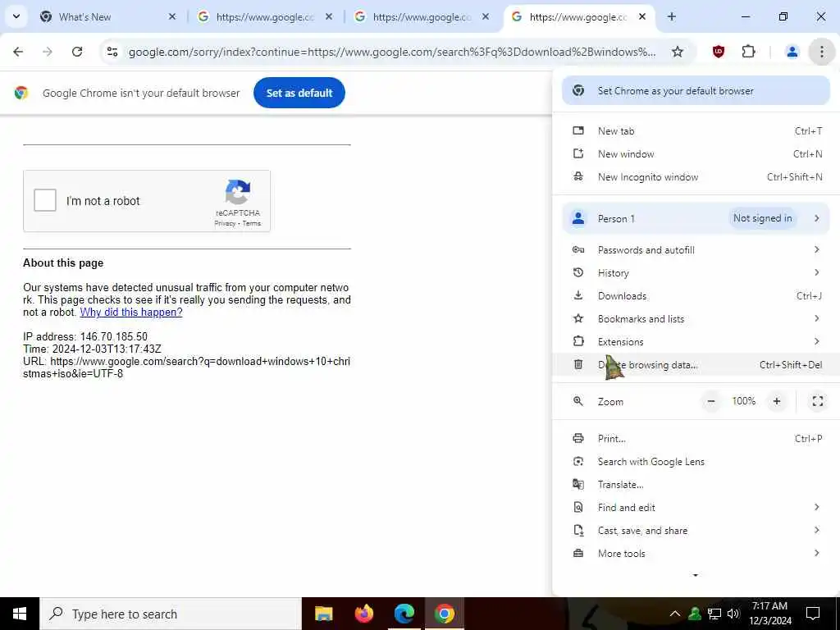This screenshot has width=840, height=630.
Task: Open the network tray icon
Action: pyautogui.click(x=714, y=614)
